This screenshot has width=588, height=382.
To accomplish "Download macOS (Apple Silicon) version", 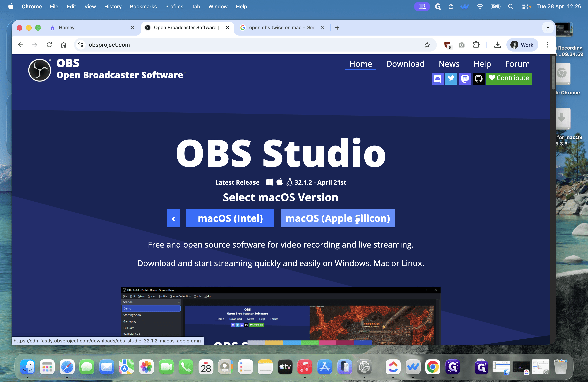I will coord(337,218).
